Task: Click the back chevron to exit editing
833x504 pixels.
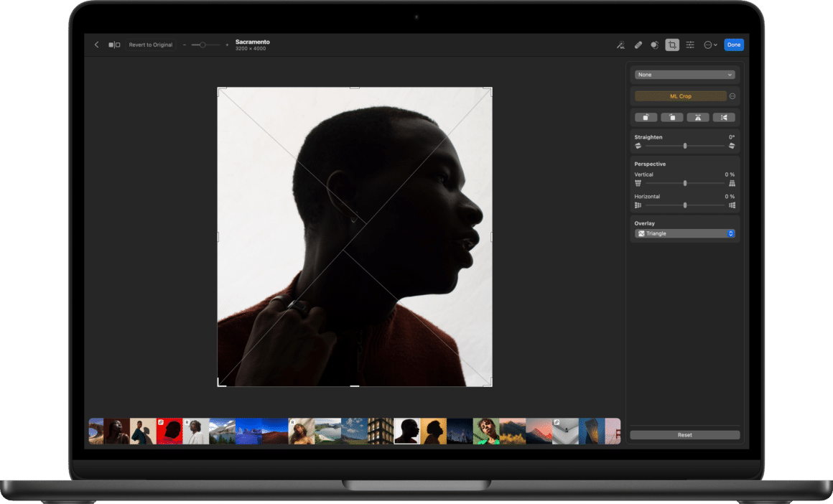Action: click(96, 44)
